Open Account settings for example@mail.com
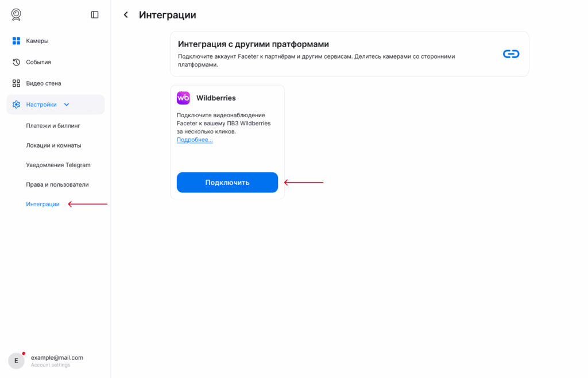This screenshot has width=588, height=378. (51, 365)
